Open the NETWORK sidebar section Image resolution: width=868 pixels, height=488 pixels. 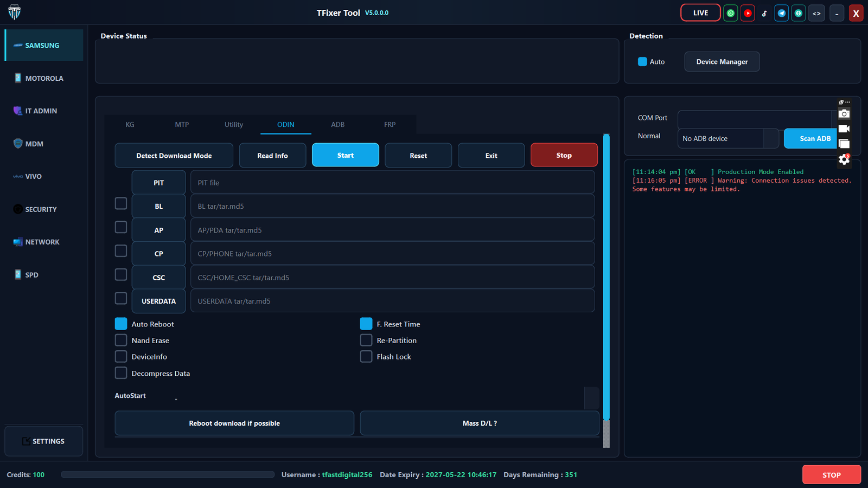[x=44, y=242]
